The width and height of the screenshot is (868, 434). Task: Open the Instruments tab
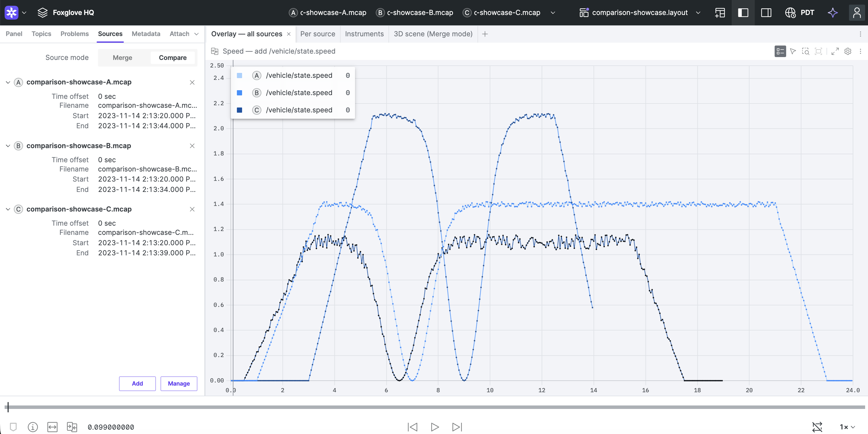coord(364,34)
